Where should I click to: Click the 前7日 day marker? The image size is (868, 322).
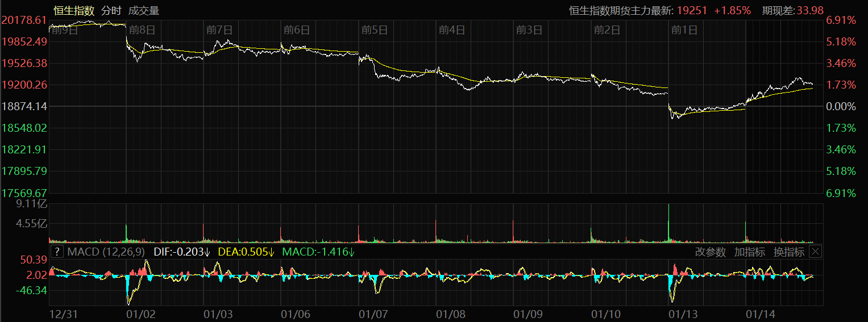click(x=219, y=30)
